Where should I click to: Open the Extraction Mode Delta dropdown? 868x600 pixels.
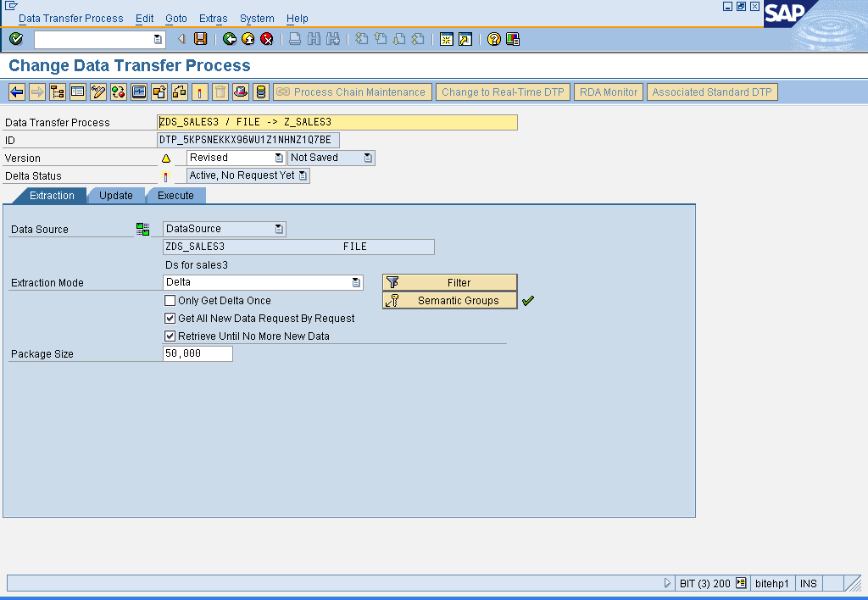click(356, 282)
